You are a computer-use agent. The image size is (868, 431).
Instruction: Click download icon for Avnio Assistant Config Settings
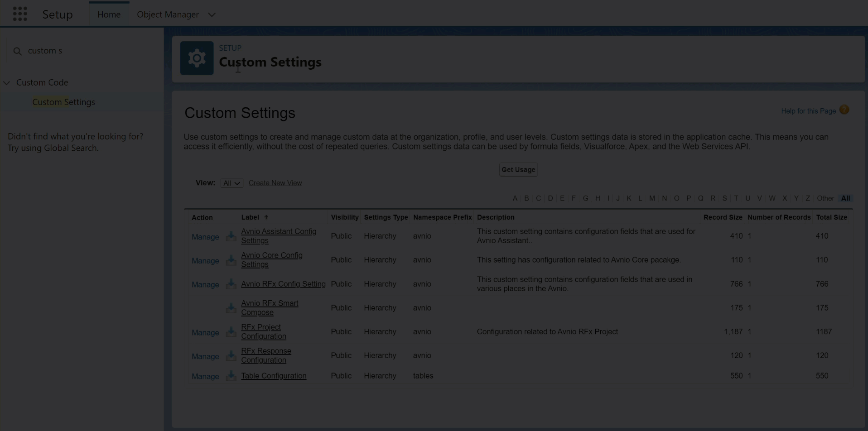231,236
